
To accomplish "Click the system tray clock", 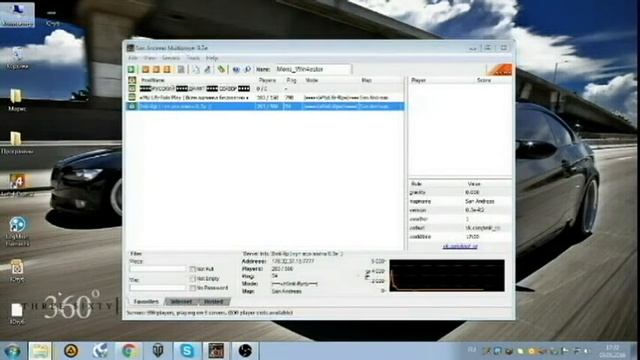I will coord(612,351).
